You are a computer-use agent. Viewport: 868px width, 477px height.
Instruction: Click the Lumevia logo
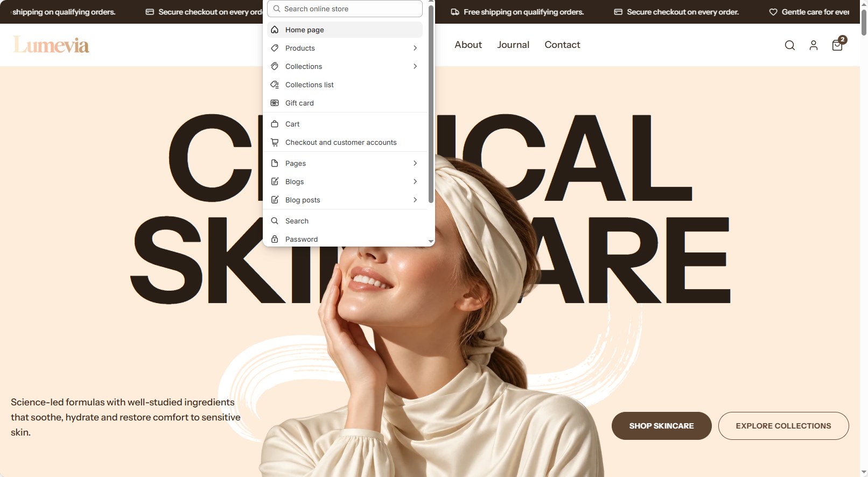51,45
